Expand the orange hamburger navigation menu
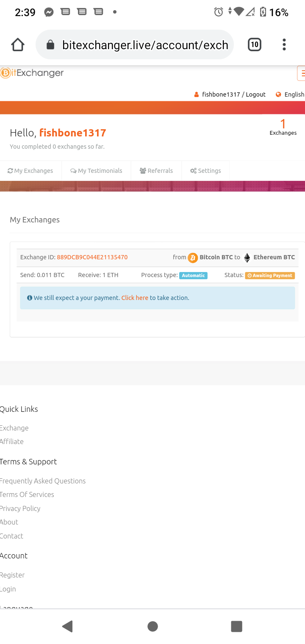Screen dimensions: 305x644 coord(301,73)
